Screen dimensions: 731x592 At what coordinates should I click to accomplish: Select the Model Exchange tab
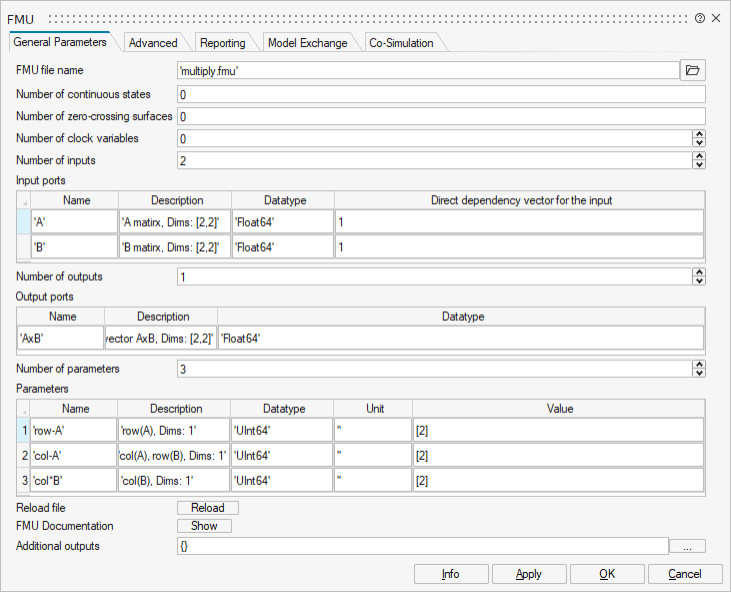pyautogui.click(x=307, y=43)
